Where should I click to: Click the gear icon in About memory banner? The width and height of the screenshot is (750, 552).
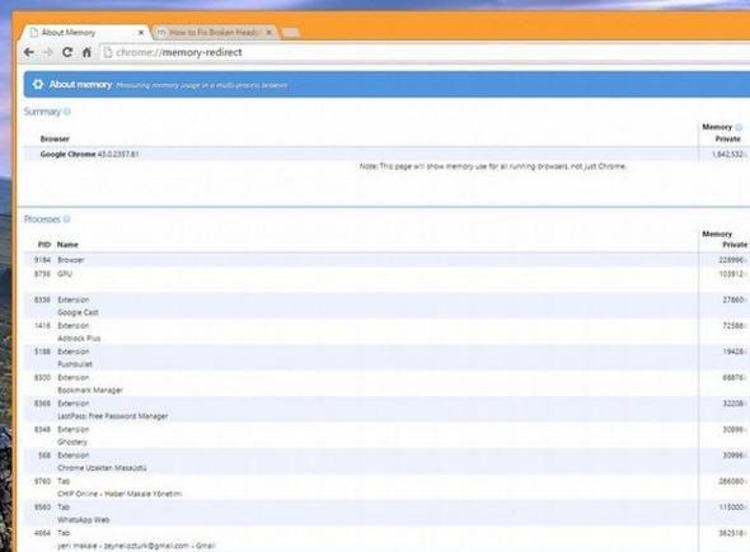(x=38, y=85)
